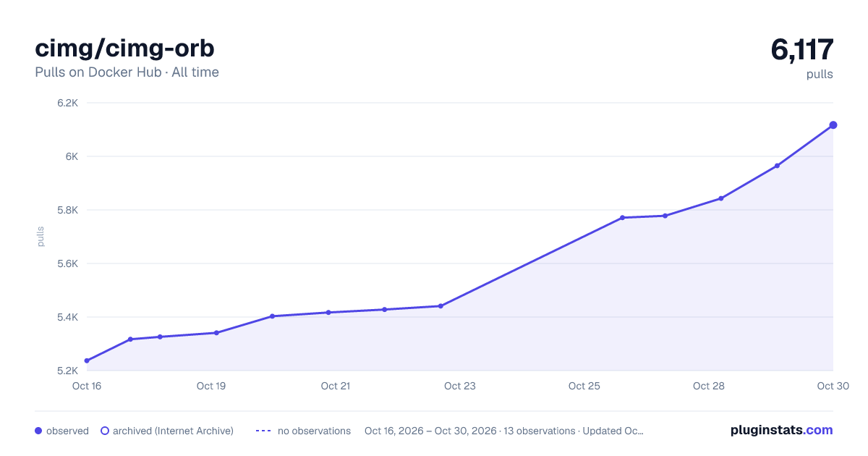Select the data point where the steep rise begins before Oct 23
Viewport: 868px width, 456px height.
(x=441, y=306)
